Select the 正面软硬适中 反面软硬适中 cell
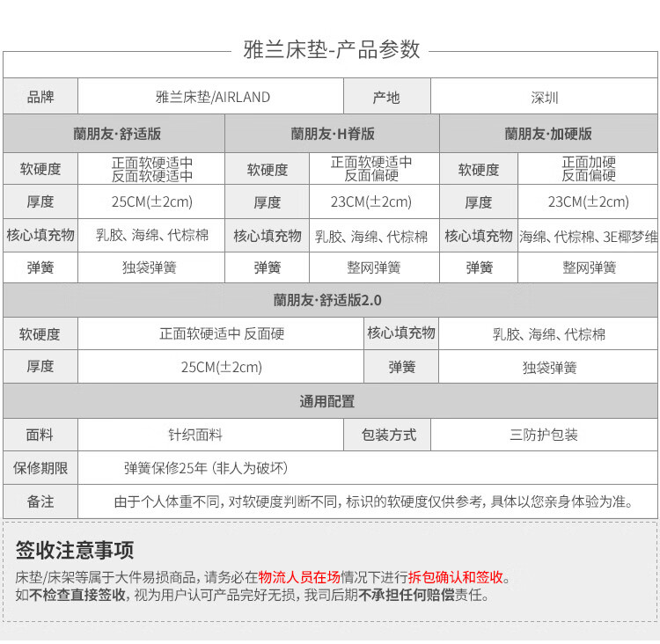This screenshot has height=644, width=660. point(152,169)
